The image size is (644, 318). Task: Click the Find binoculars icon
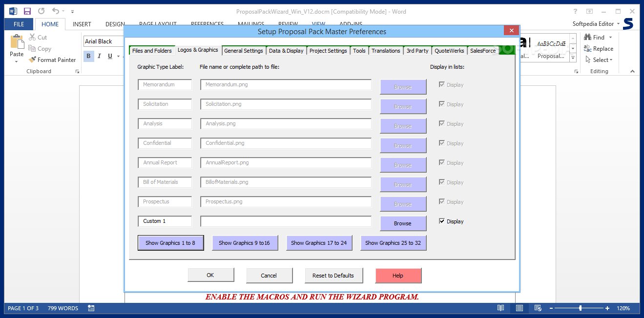tap(588, 37)
